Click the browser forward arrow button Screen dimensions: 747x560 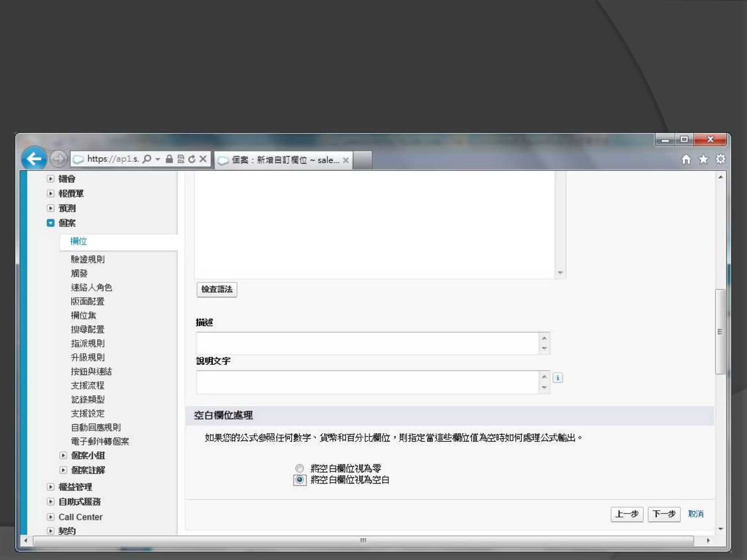point(58,159)
